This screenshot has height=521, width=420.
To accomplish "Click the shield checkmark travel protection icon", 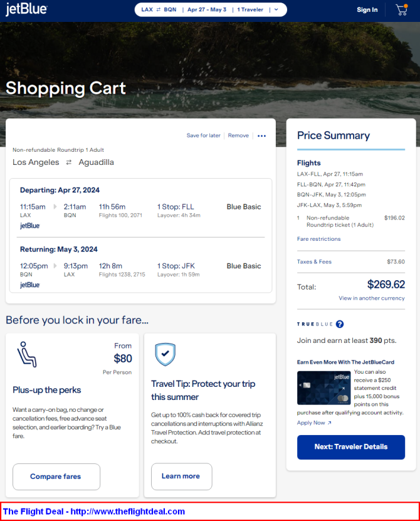I will 165,354.
